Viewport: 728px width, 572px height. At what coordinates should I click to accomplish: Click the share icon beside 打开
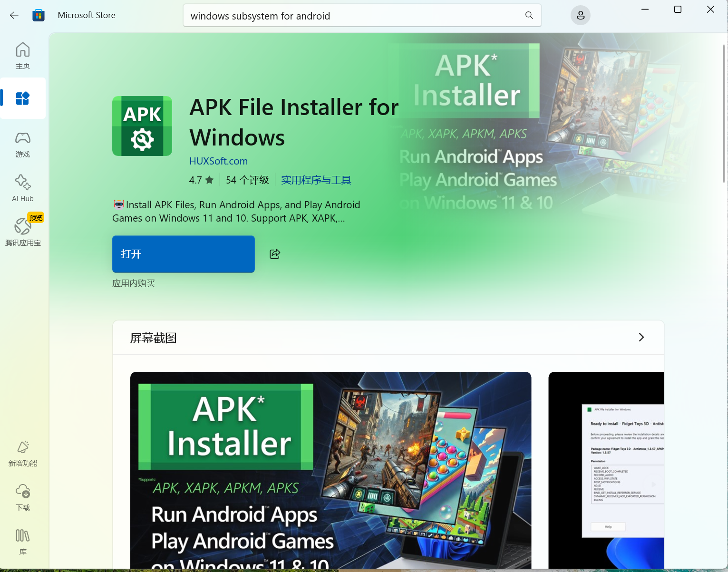pos(275,254)
